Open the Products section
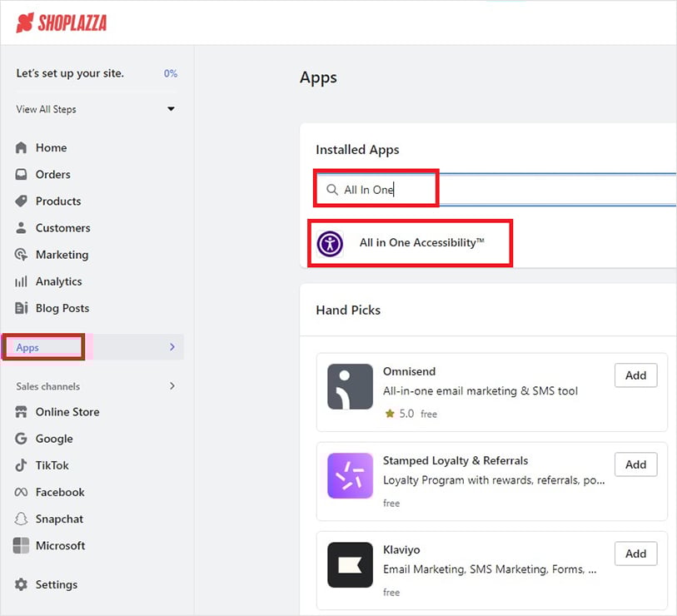677x616 pixels. point(58,201)
